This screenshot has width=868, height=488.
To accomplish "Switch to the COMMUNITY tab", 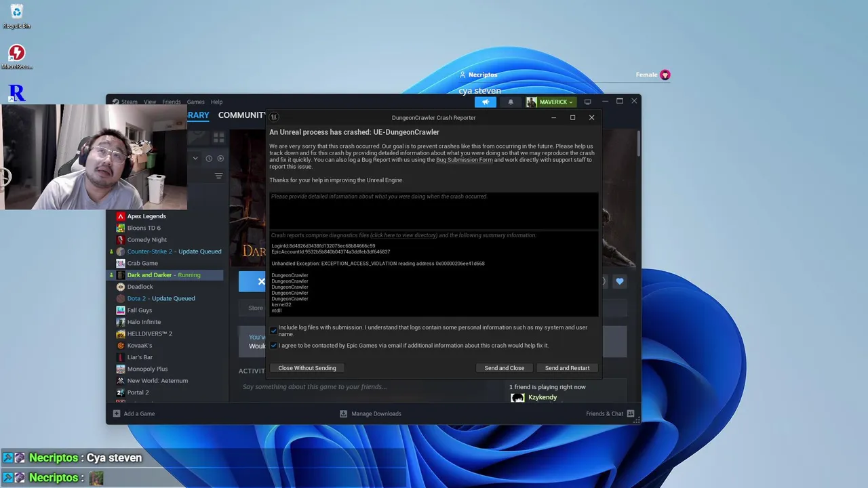I will tap(242, 115).
